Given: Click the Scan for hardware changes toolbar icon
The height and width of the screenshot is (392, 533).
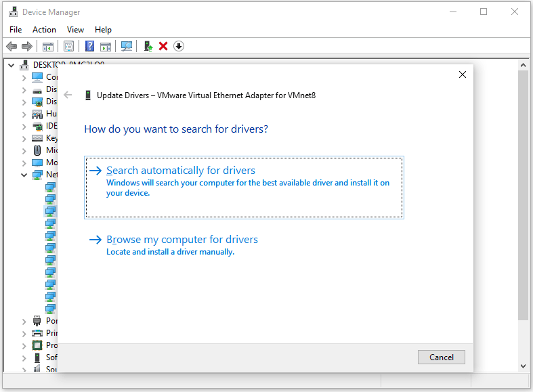Looking at the screenshot, I should [126, 46].
